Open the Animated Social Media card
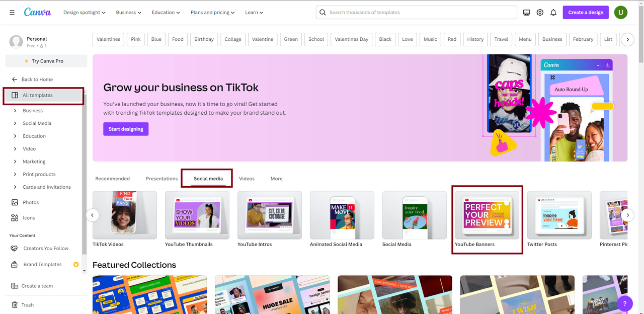 342,215
